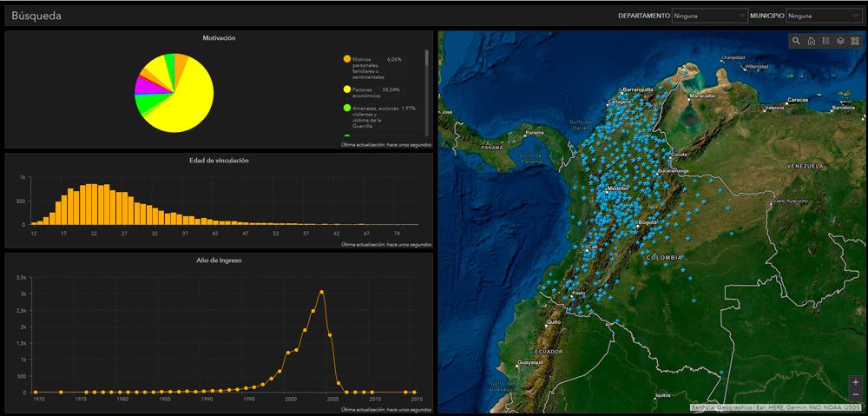
Task: Open the map search tool
Action: point(796,41)
